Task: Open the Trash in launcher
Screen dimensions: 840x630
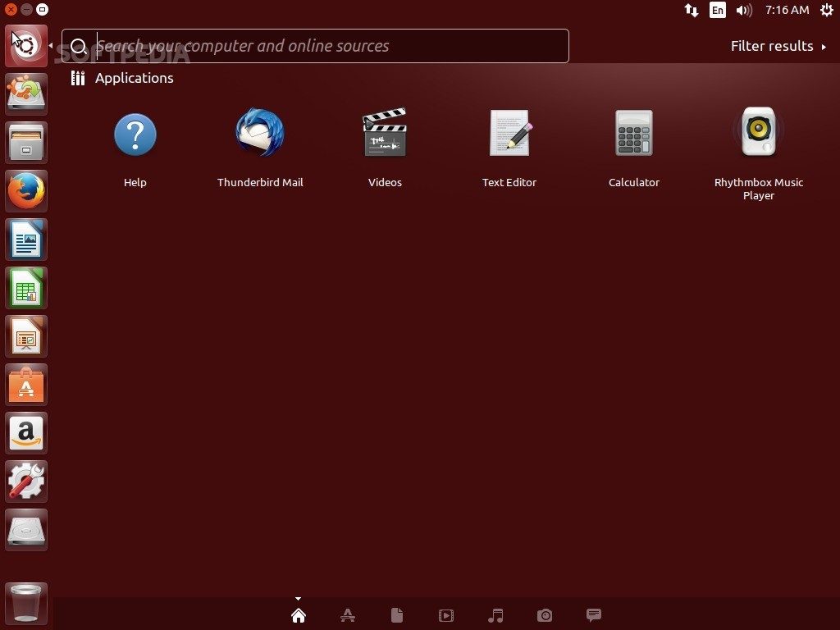Action: tap(26, 604)
